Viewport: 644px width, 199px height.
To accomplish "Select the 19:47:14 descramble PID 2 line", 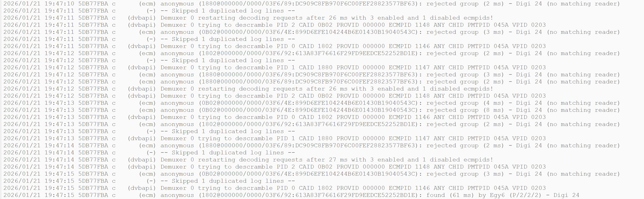I will (x=275, y=167).
